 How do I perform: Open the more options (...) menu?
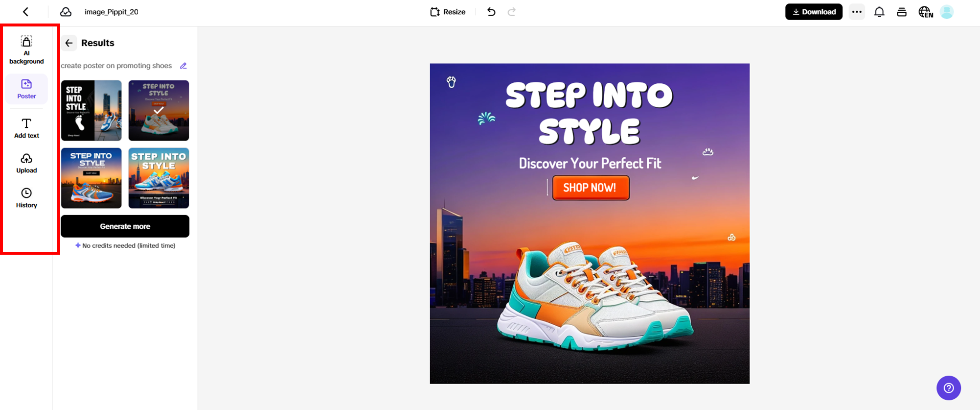pos(856,11)
